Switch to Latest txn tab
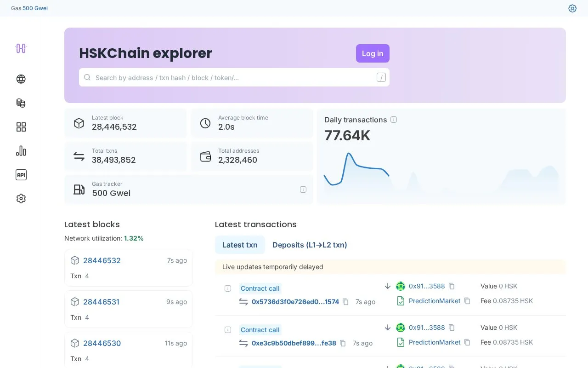Viewport: 588px width, 368px height. click(x=240, y=245)
